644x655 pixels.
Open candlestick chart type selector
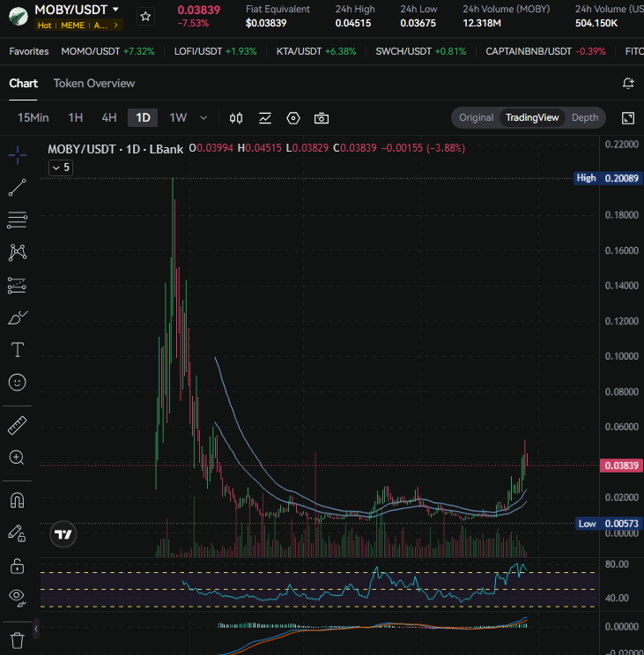236,118
